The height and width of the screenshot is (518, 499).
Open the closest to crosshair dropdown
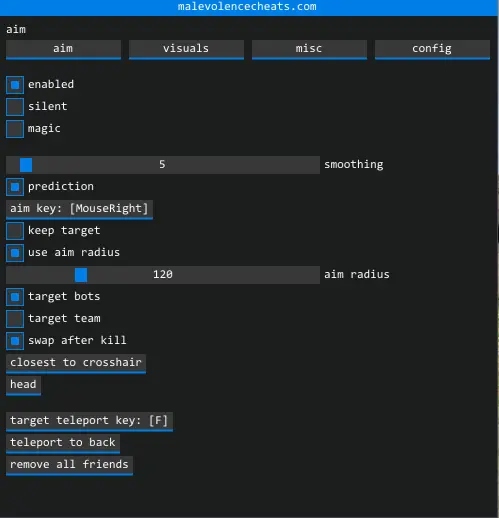click(x=76, y=364)
